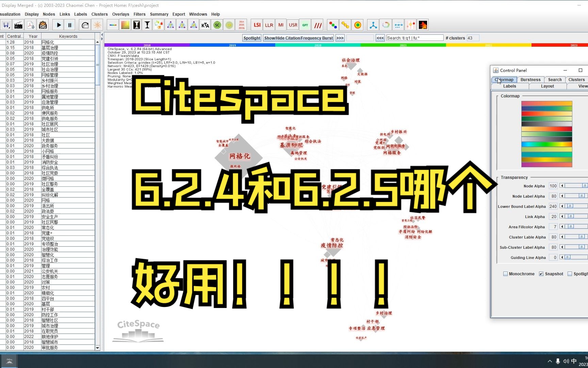Click the black-background text cursor icon
Screen dimensions: 588x368
click(136, 25)
